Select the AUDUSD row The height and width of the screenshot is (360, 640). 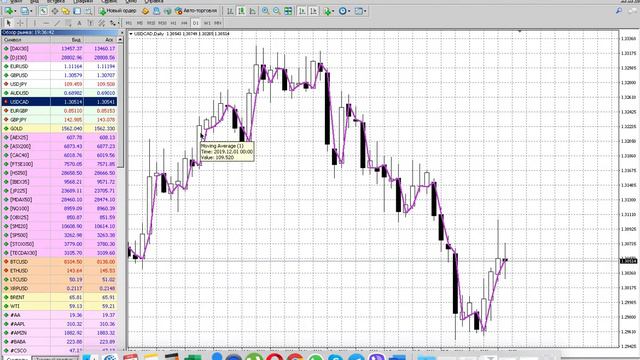coord(59,93)
